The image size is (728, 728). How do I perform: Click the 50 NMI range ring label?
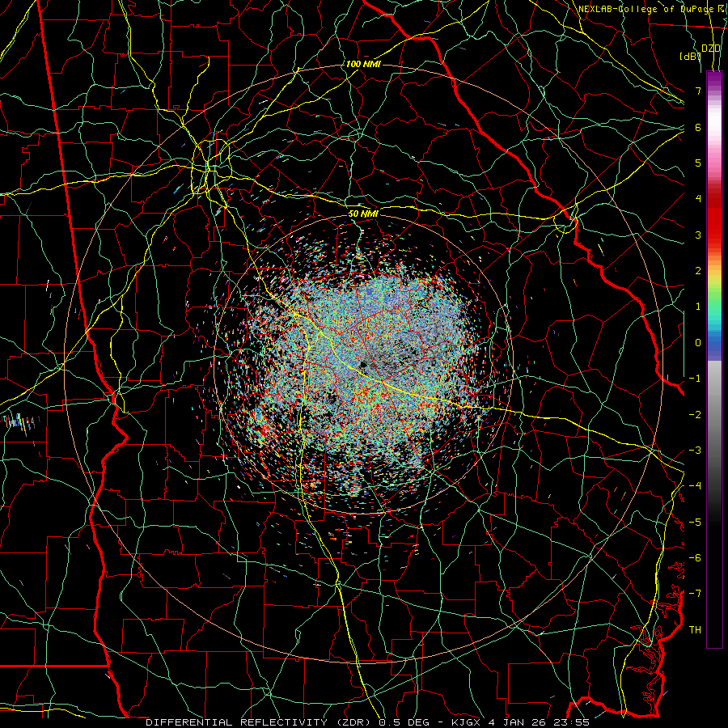pyautogui.click(x=363, y=214)
